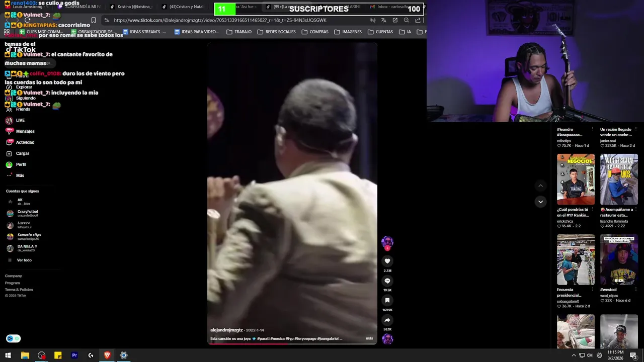Click the share arrow icon on video
644x362 pixels.
click(387, 320)
